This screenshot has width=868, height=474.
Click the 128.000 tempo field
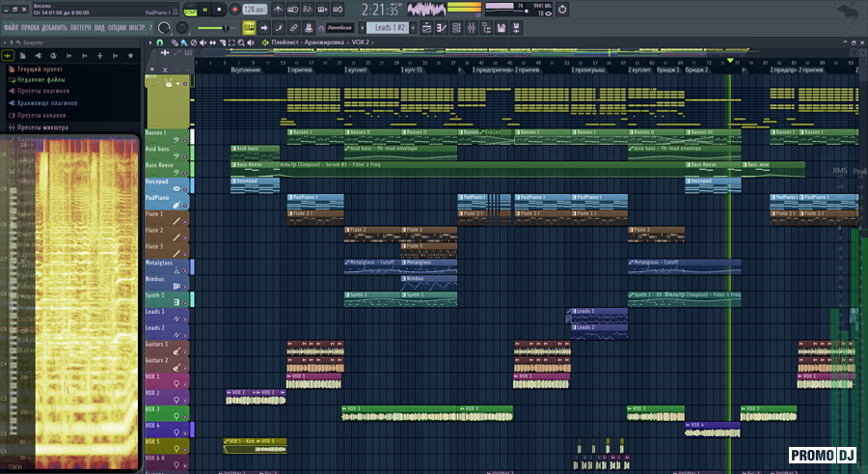pos(253,9)
